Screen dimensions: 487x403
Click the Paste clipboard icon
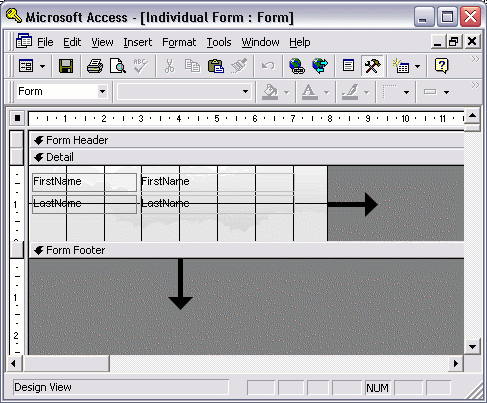(x=216, y=66)
